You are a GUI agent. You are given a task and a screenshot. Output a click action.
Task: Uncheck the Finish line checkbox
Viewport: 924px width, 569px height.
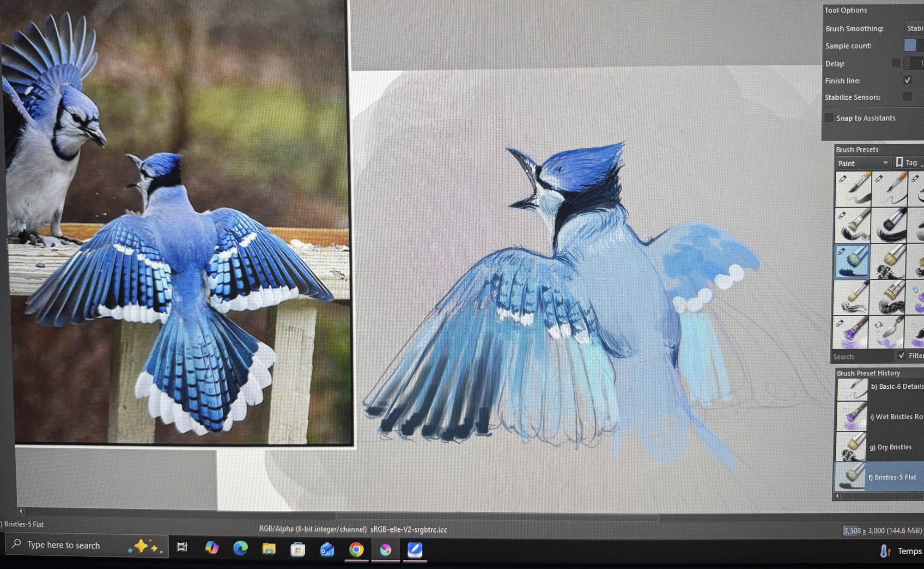pyautogui.click(x=907, y=80)
